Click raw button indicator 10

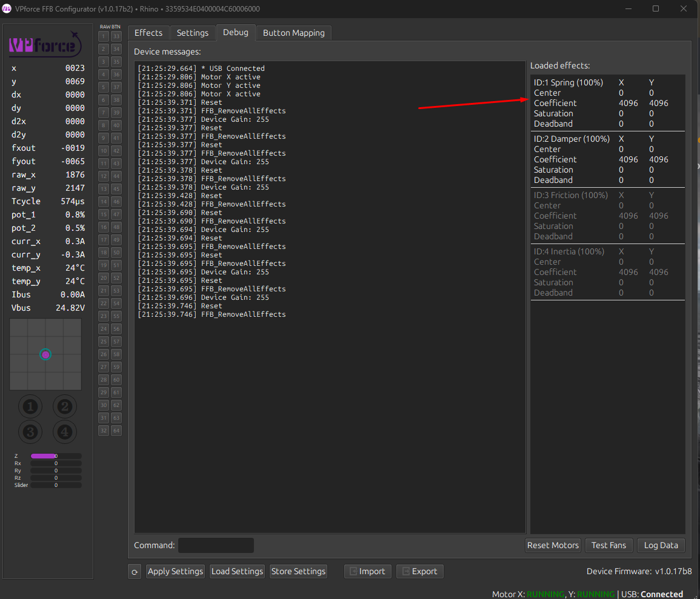click(x=104, y=151)
